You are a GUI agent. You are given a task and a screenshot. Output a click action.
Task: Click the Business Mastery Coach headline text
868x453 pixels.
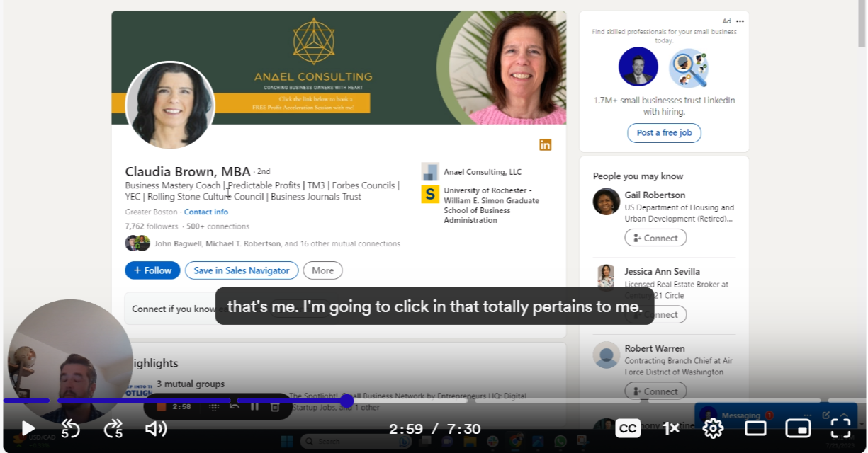[x=262, y=191]
